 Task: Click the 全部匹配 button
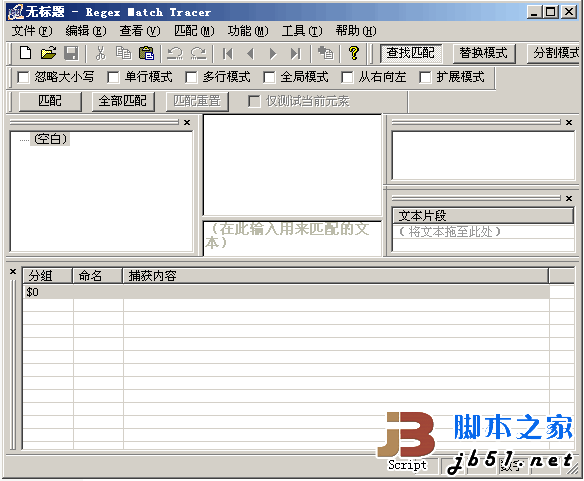(123, 101)
